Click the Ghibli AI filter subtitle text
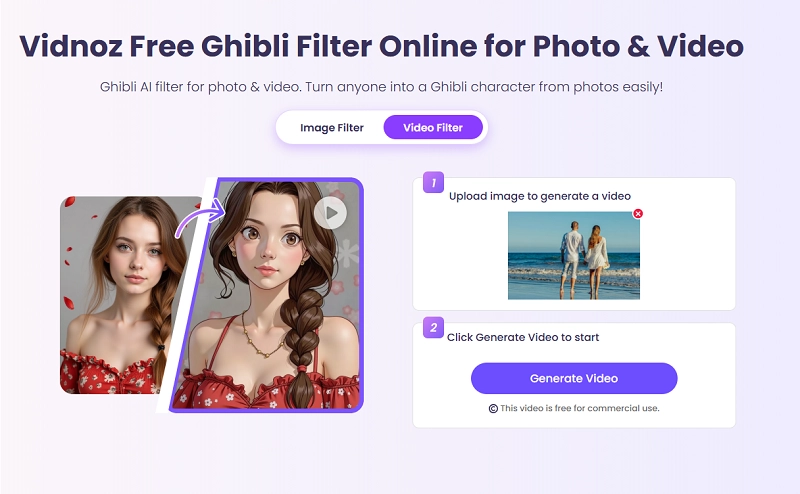Screen dimensions: 800x494 pos(381,87)
